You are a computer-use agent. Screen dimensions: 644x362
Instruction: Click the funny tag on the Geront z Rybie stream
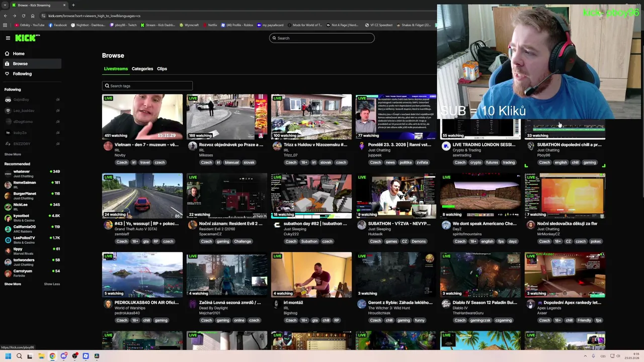click(x=420, y=320)
